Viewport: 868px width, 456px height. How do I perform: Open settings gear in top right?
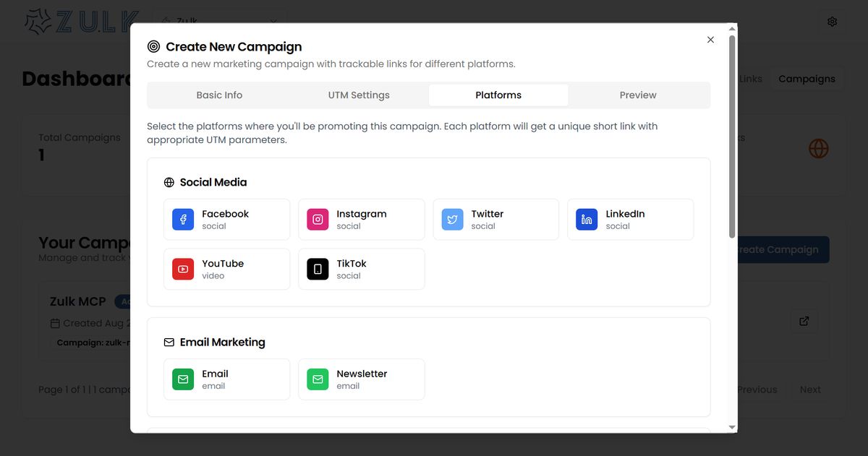(832, 22)
